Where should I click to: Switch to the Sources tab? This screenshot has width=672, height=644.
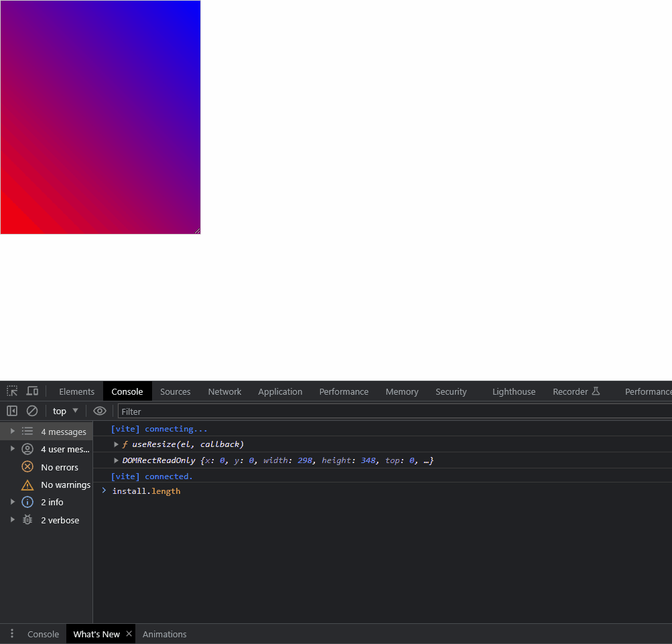176,391
